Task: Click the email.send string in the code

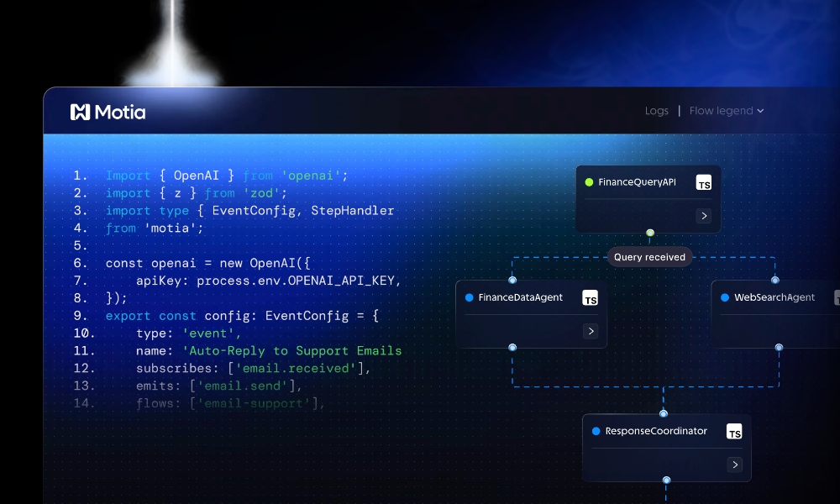Action: (x=248, y=386)
